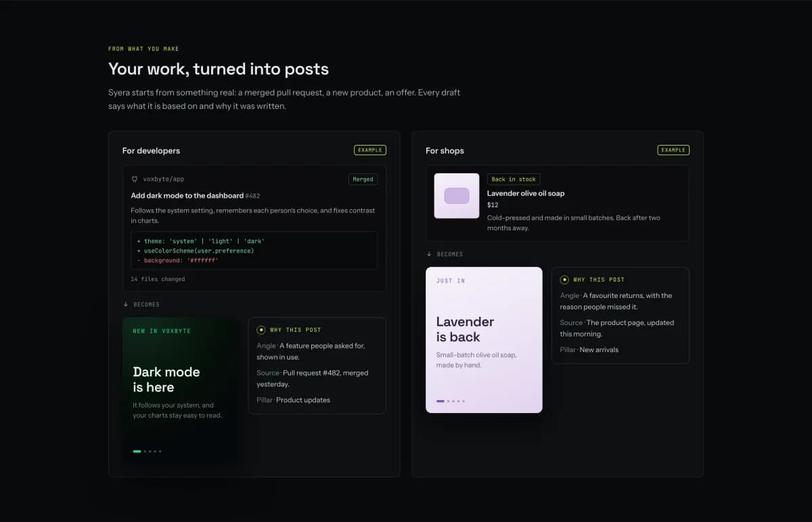Click the removed code line '- background: '#ffffff''
This screenshot has width=812, height=522.
click(x=178, y=260)
